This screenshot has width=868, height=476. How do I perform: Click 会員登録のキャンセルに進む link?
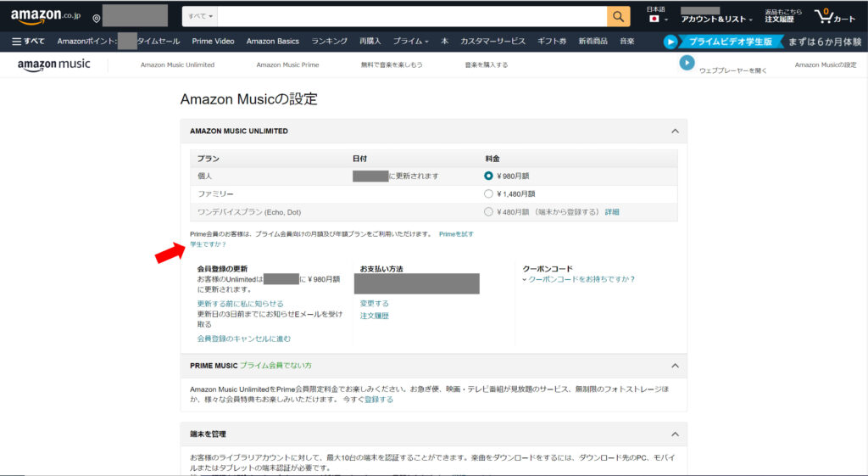click(243, 339)
